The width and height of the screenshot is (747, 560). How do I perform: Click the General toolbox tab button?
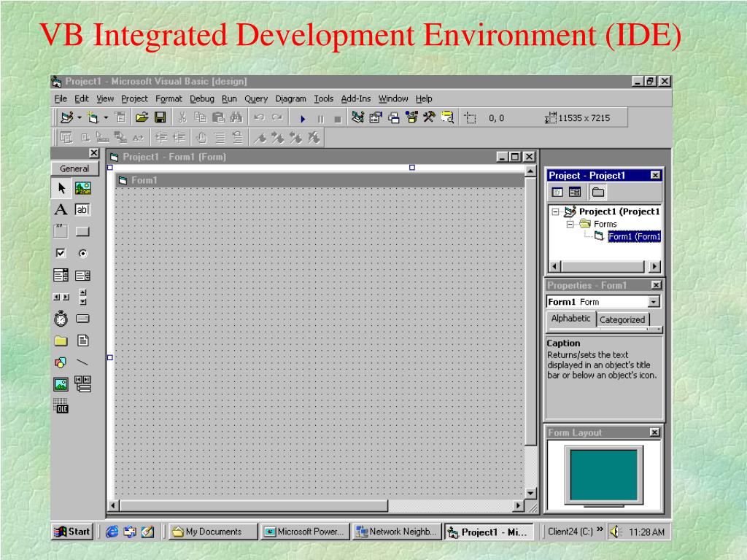(74, 168)
